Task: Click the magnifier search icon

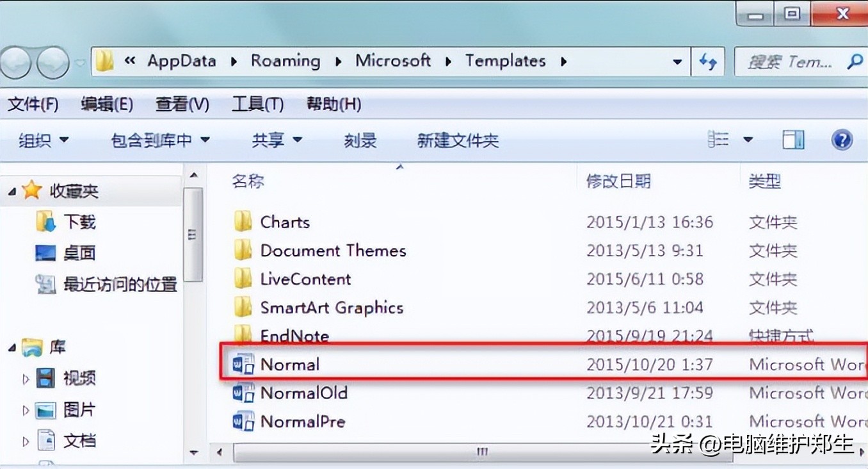Action: click(855, 62)
